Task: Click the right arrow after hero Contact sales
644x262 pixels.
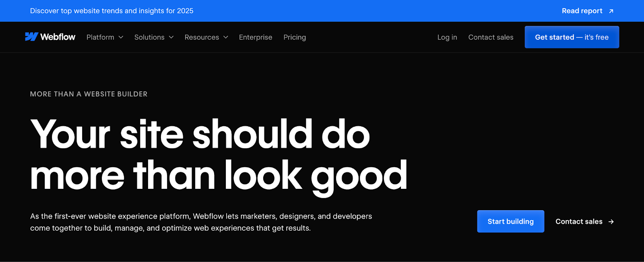Action: [611, 222]
